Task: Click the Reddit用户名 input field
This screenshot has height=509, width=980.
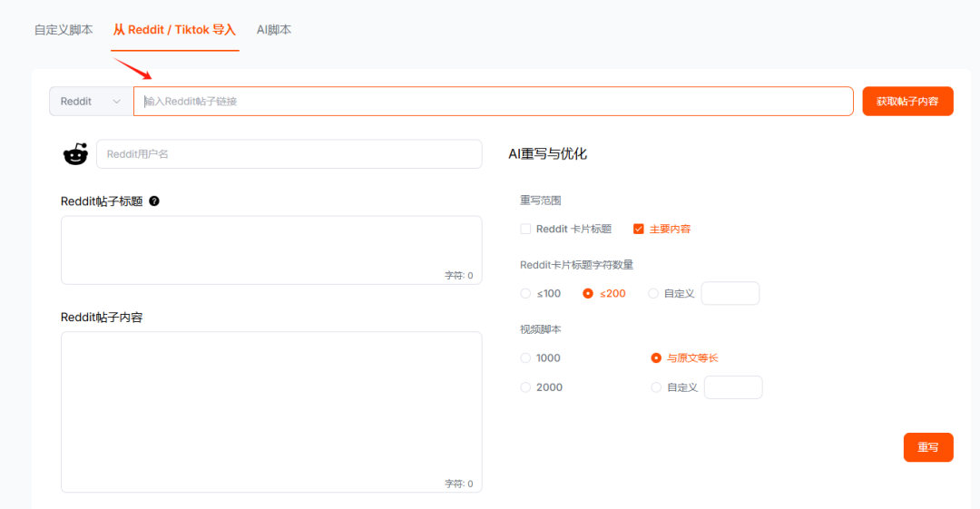Action: coord(289,154)
